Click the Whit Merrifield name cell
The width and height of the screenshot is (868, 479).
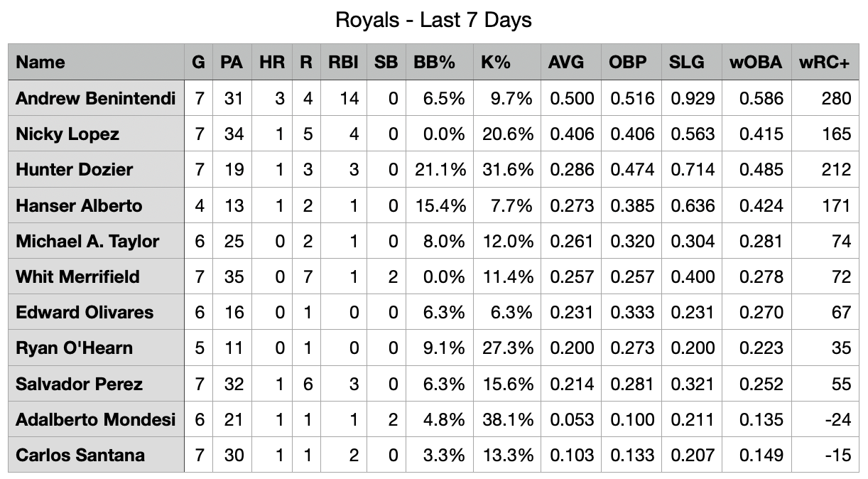click(77, 276)
